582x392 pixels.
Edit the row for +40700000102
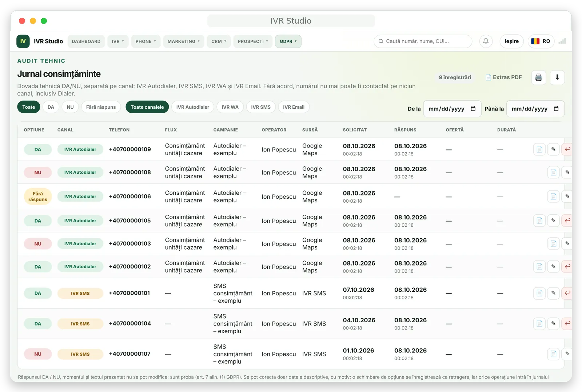(553, 267)
